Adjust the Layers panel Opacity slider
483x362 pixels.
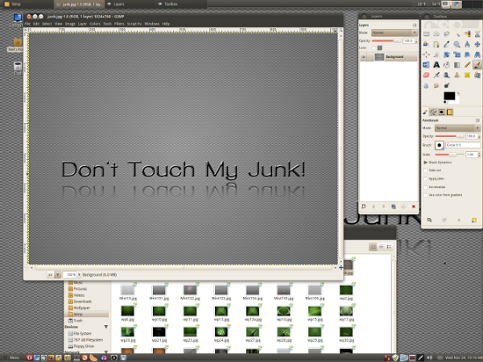386,41
